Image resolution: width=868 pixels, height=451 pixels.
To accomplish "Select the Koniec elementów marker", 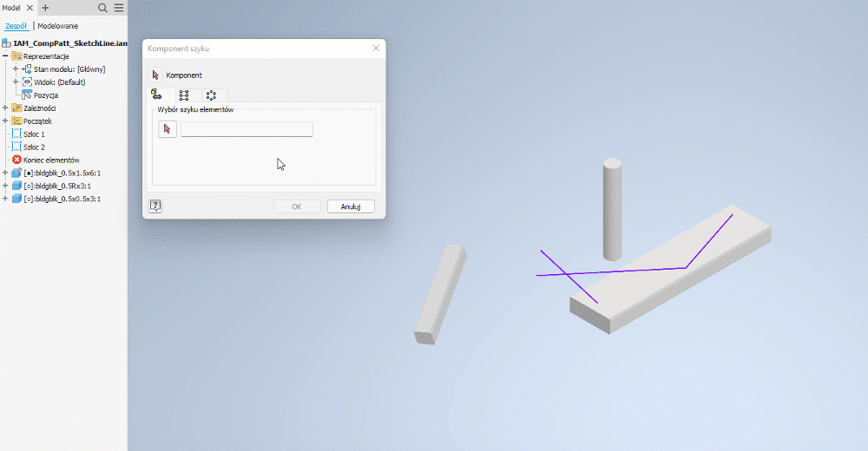I will pyautogui.click(x=50, y=160).
